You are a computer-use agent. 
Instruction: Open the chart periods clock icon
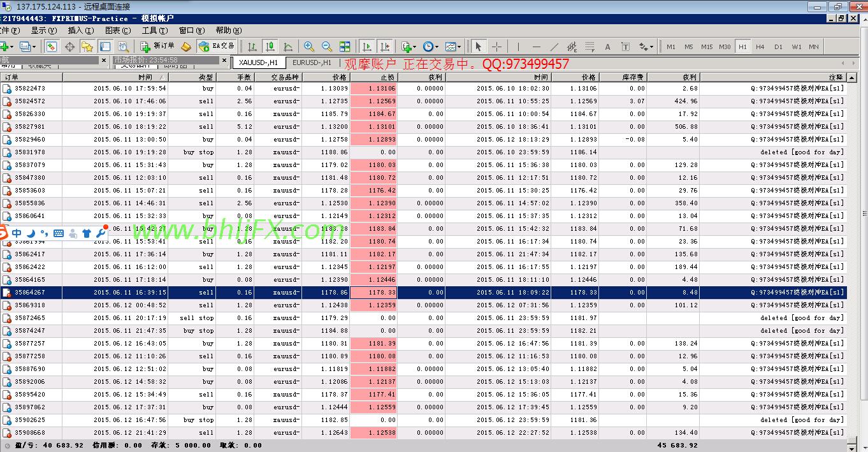[x=427, y=47]
